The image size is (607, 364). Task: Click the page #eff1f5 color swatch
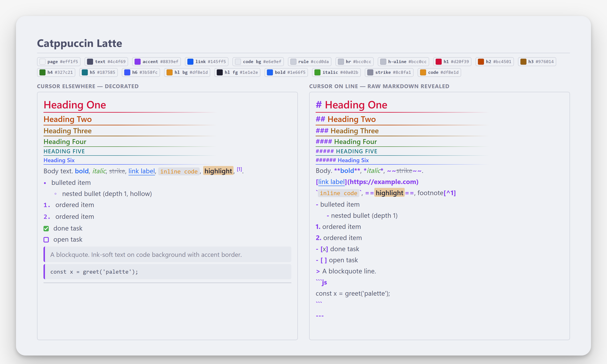pos(59,61)
